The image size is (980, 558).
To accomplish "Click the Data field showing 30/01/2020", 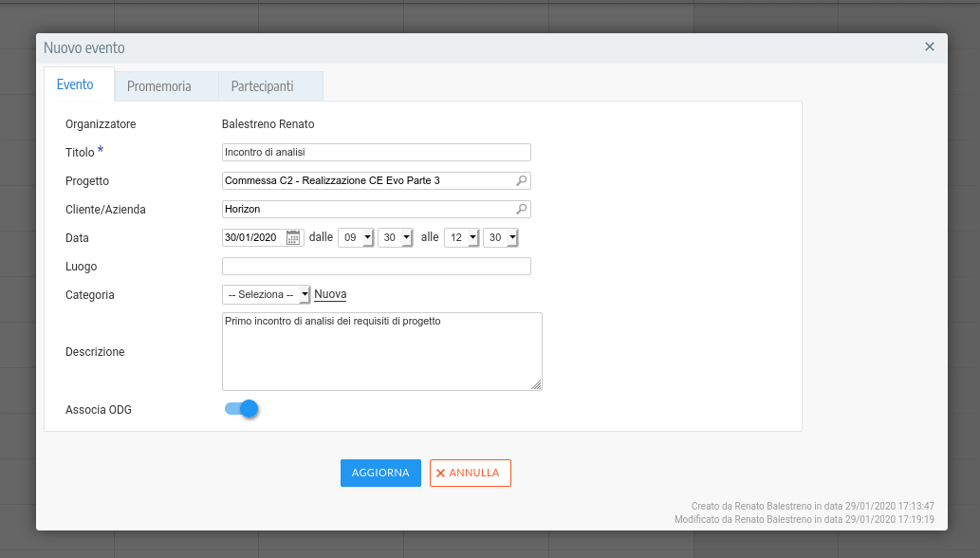I will 251,238.
